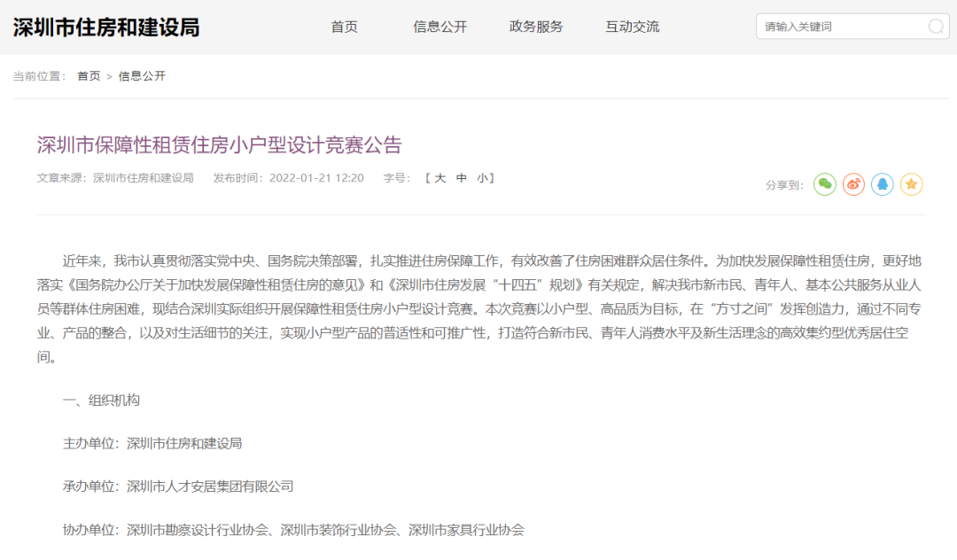Open the 首页 navigation menu item
Viewport: 957px width, 560px height.
(x=344, y=27)
